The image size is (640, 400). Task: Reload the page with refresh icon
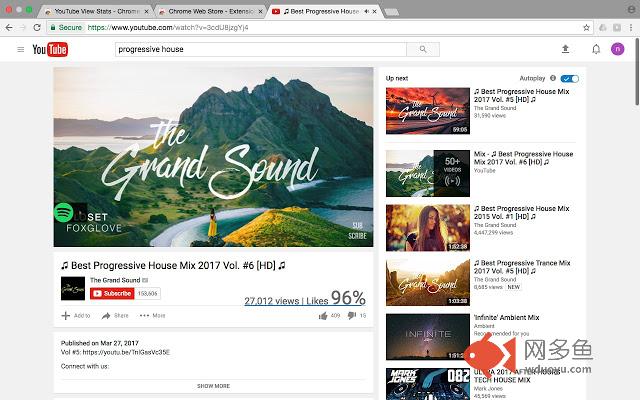point(37,27)
